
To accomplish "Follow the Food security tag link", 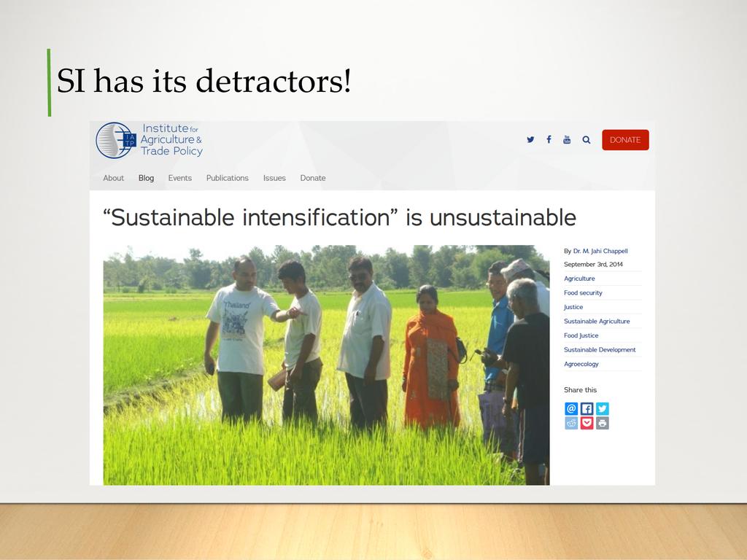I will pos(583,293).
